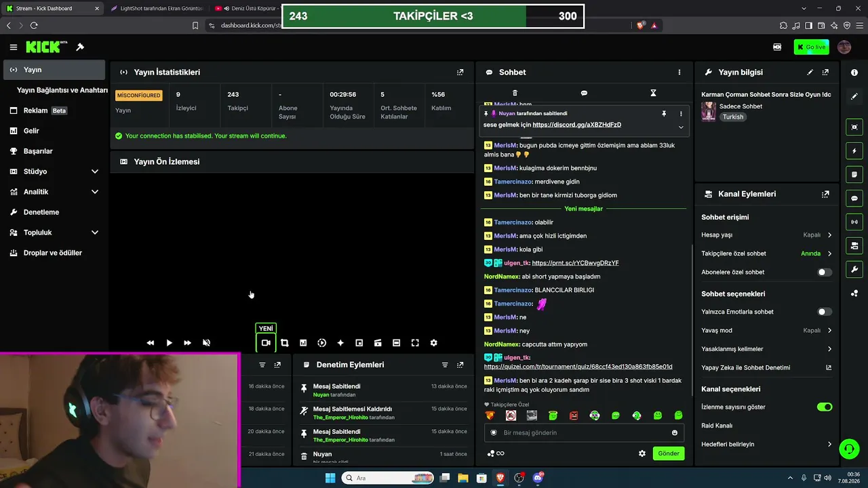Viewport: 868px width, 488px height.
Task: Toggle İzlenme sayısını göster switch
Action: pos(825,407)
